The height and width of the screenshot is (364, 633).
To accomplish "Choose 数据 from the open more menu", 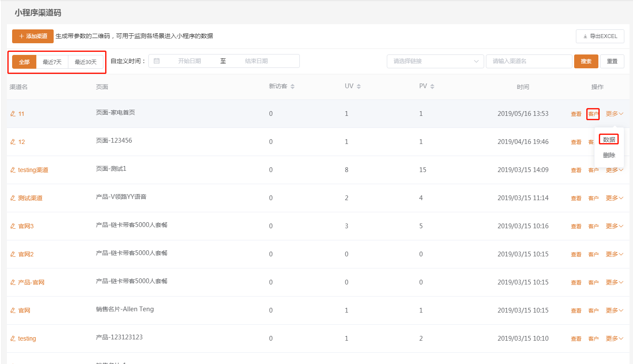I will coord(609,139).
